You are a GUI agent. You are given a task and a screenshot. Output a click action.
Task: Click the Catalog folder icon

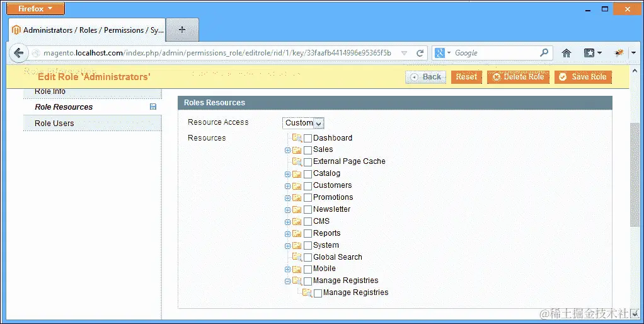297,174
